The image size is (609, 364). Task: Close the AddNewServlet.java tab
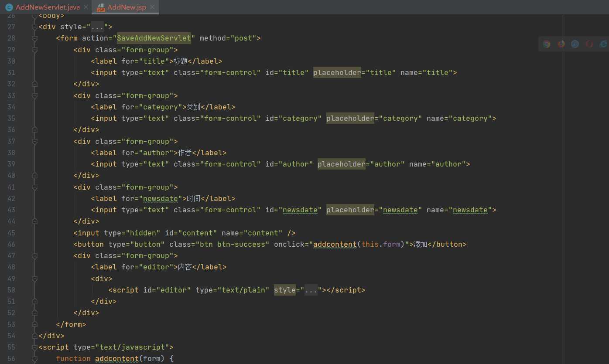[86, 7]
